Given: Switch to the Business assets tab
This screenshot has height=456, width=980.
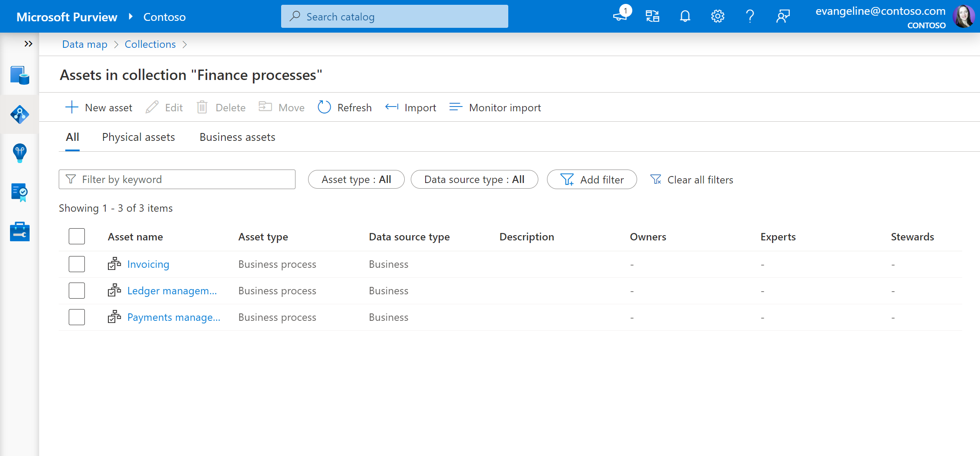Looking at the screenshot, I should 237,137.
